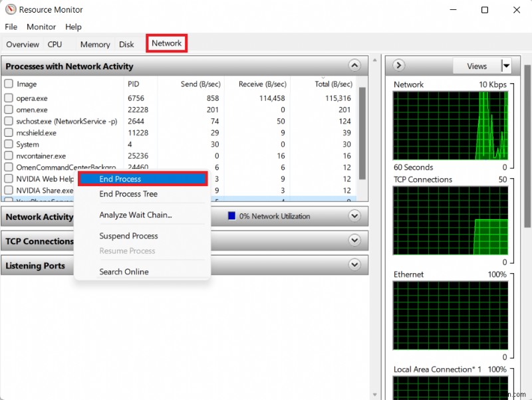Switch to the CPU tab
This screenshot has height=400, width=532.
point(55,44)
